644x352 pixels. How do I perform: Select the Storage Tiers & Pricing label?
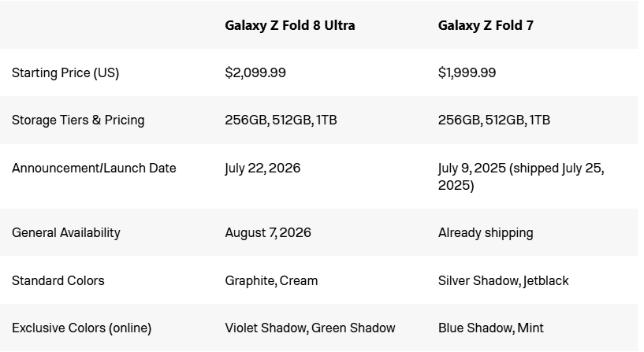click(78, 120)
